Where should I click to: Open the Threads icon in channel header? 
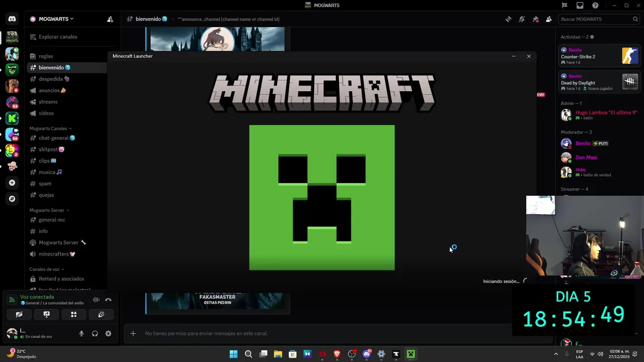click(x=509, y=19)
